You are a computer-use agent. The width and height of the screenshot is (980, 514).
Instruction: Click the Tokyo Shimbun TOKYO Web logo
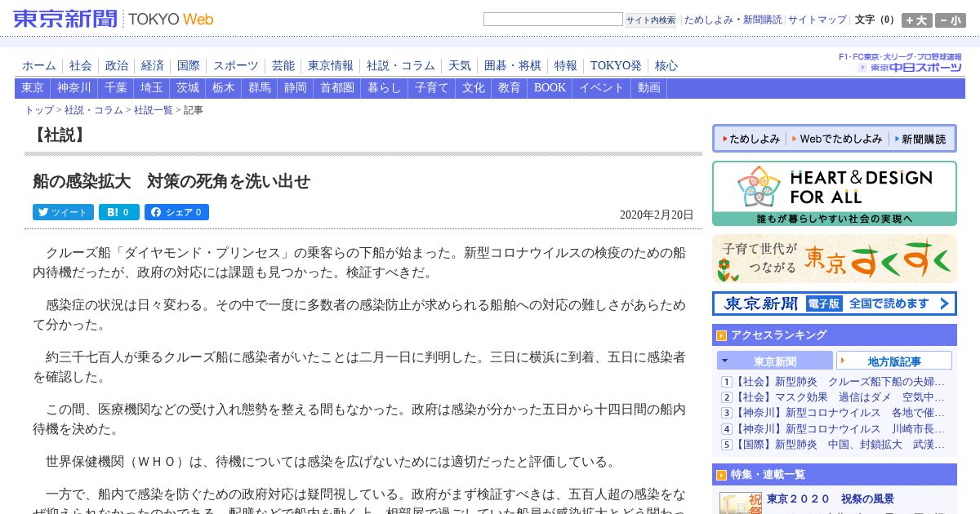pyautogui.click(x=114, y=19)
